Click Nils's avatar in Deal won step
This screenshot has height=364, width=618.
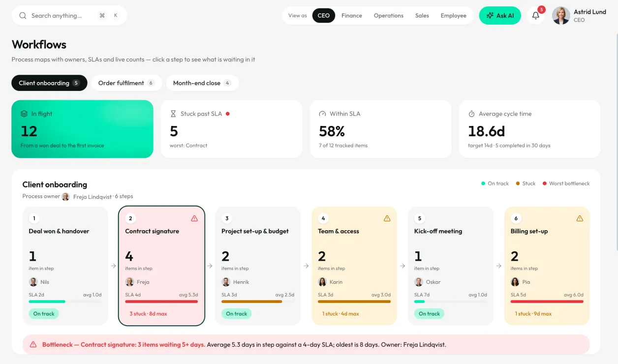point(33,282)
